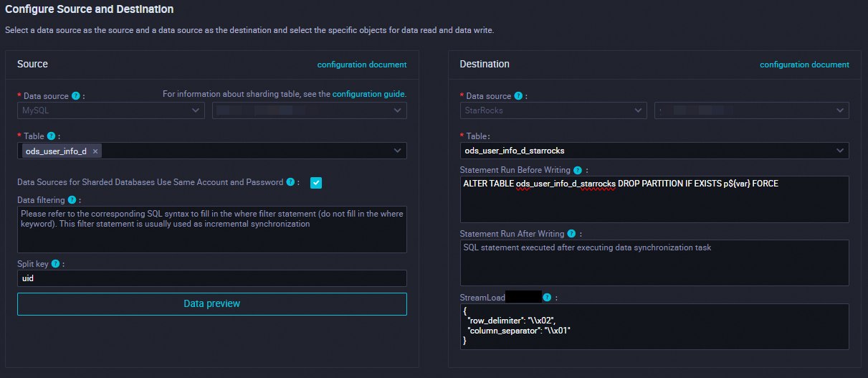Screen dimensions: 868x378
Task: Open help icon for Statement Run After Writing
Action: (571, 233)
